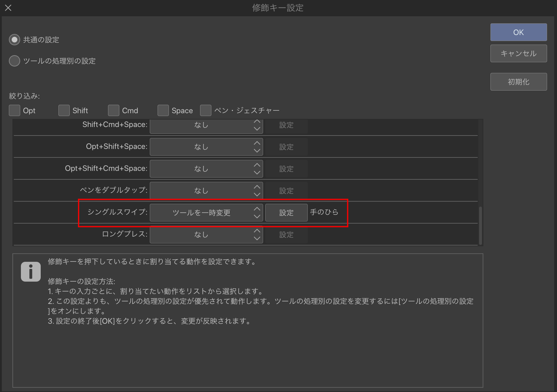This screenshot has height=392, width=557.
Task: Select the ツールの処理別の設定 radio button
Action: pos(15,61)
